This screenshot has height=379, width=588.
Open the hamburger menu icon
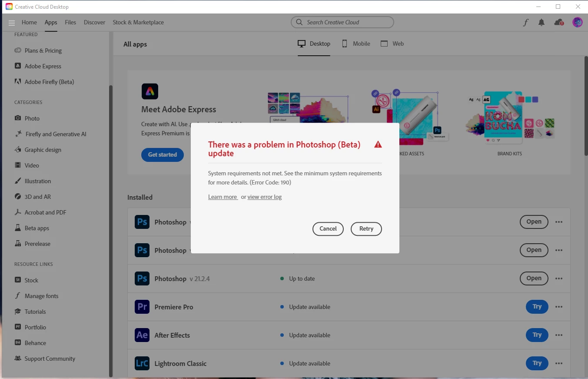tap(12, 23)
